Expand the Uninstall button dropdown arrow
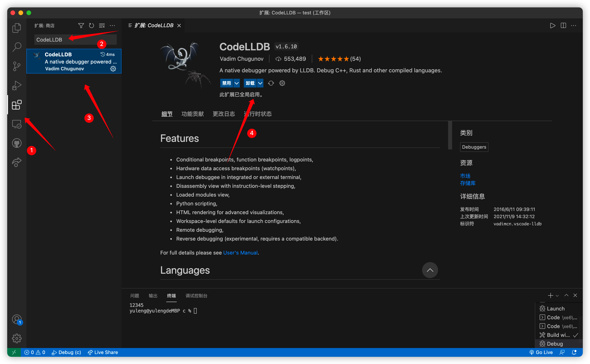This screenshot has height=364, width=590. point(260,83)
